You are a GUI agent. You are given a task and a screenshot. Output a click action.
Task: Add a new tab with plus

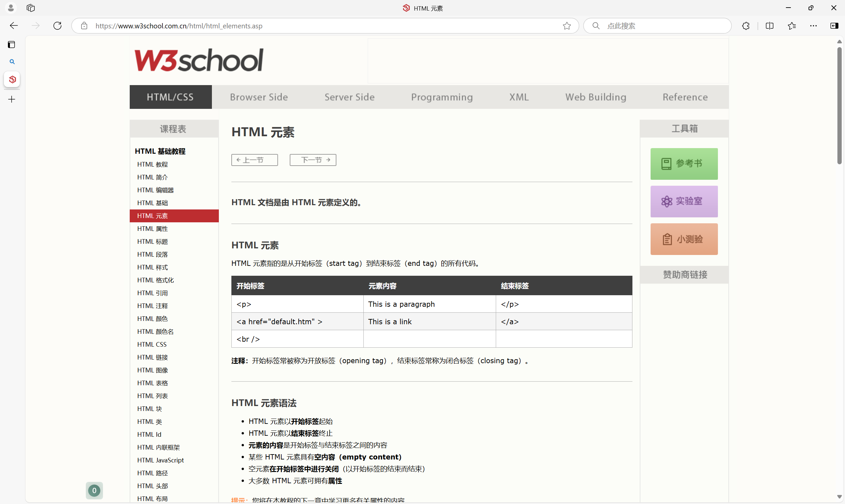pos(12,100)
